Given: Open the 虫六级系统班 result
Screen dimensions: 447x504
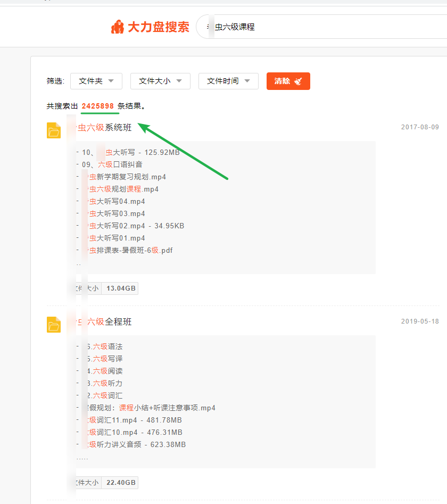Looking at the screenshot, I should [x=104, y=128].
